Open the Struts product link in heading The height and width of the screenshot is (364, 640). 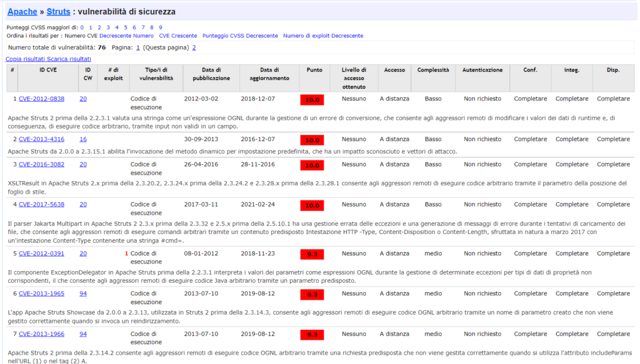58,11
